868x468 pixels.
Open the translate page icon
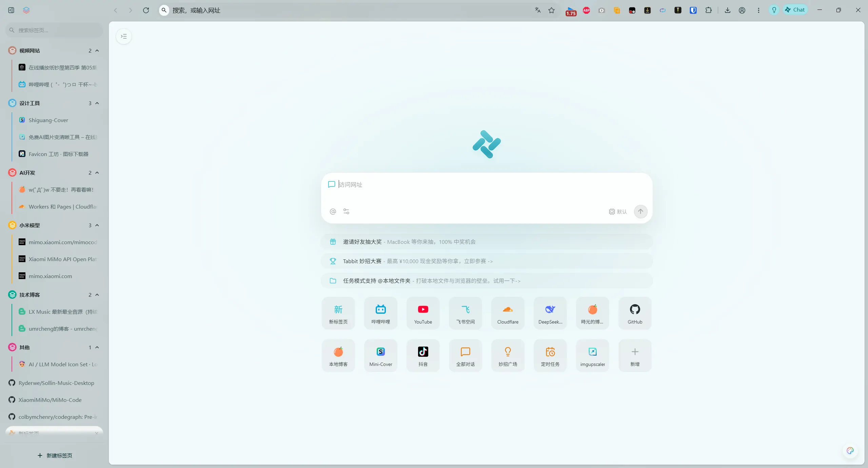[538, 10]
